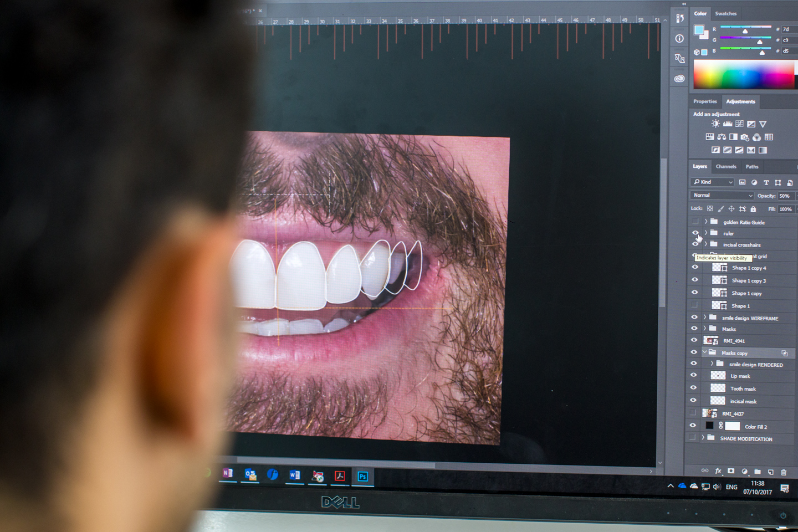Add a Selective Color adjustment
798x532 pixels.
point(751,150)
